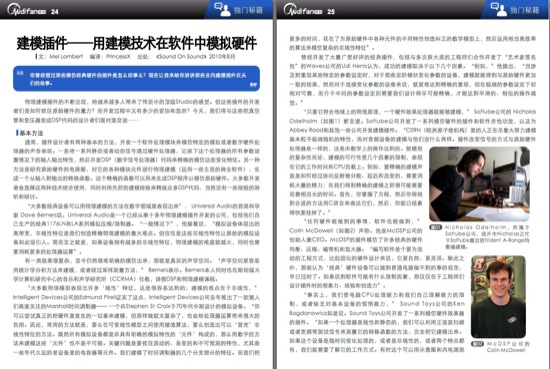Viewport: 550px width, 369px height.
Task: Click the author name Mel Lambert in the byline
Action: tap(66, 56)
